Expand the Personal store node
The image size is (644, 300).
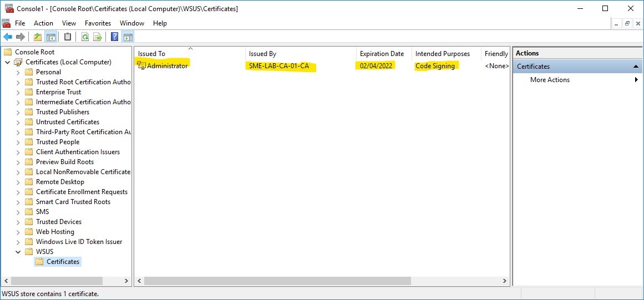pyautogui.click(x=18, y=72)
